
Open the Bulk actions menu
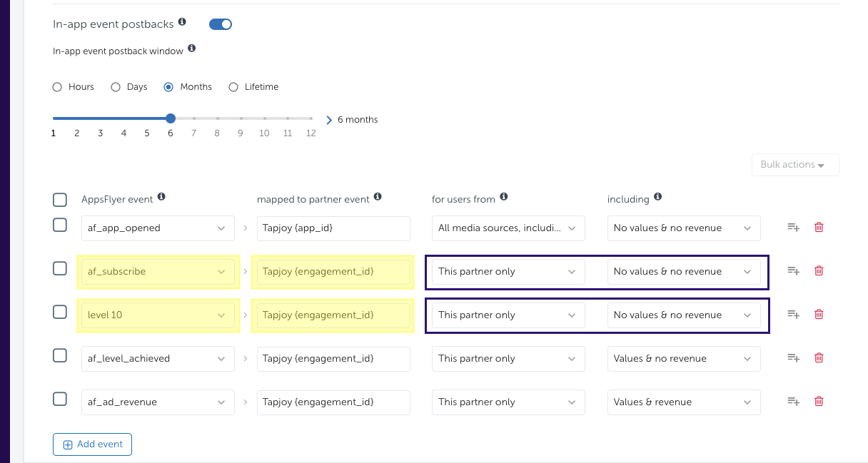794,165
